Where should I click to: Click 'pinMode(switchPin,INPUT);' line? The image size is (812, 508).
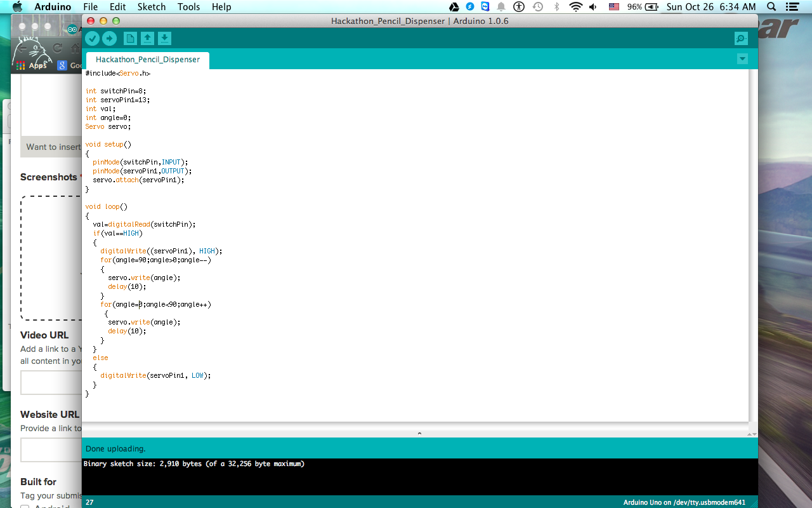140,163
